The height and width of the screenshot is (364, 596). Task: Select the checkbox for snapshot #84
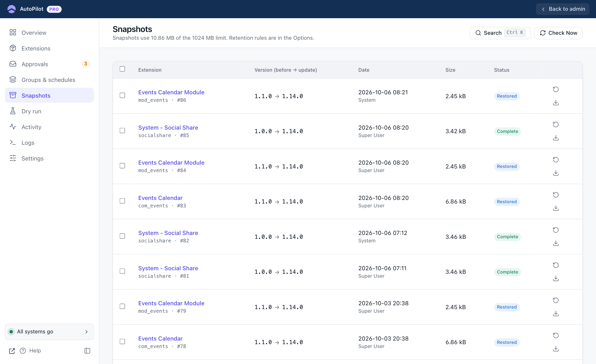click(x=122, y=166)
